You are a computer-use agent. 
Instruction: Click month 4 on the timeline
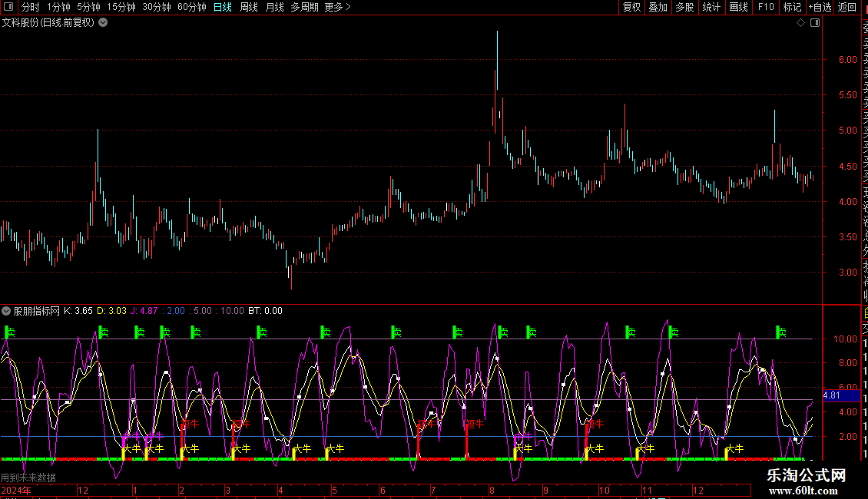(280, 490)
